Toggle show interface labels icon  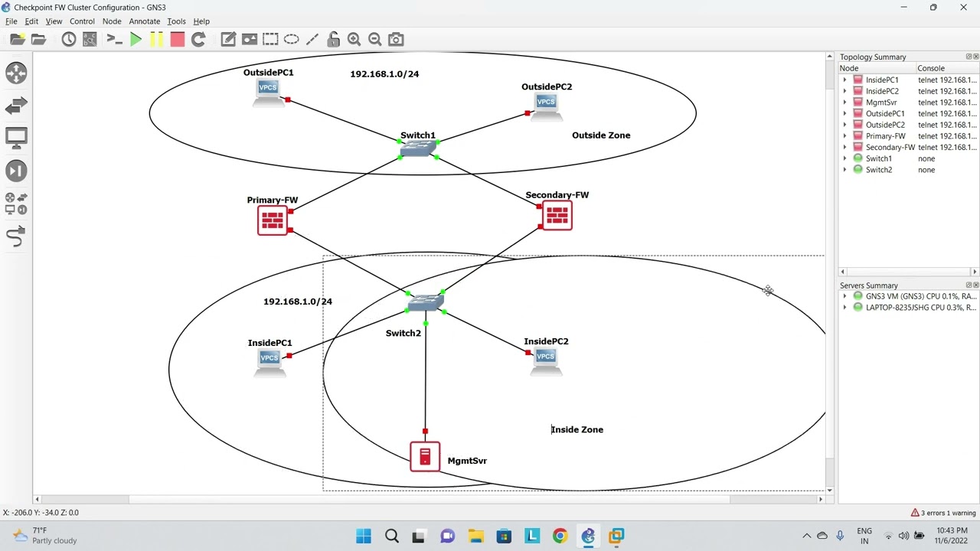(x=90, y=39)
